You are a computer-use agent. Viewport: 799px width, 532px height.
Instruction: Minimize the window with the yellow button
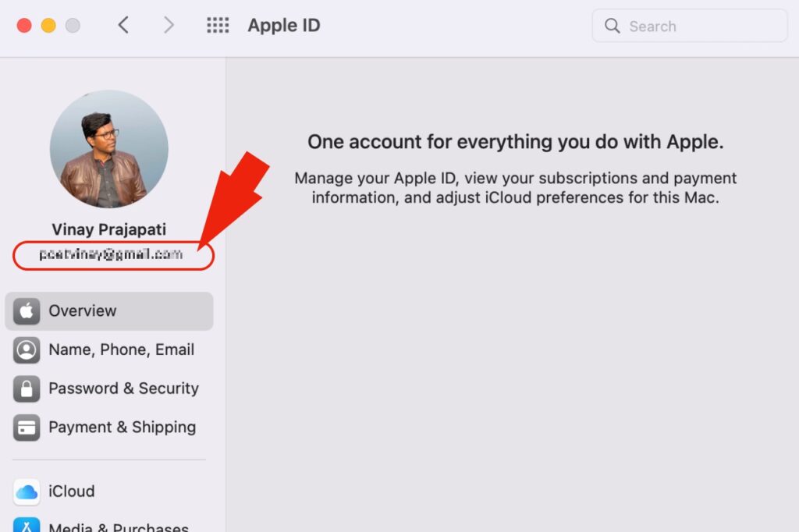48,26
